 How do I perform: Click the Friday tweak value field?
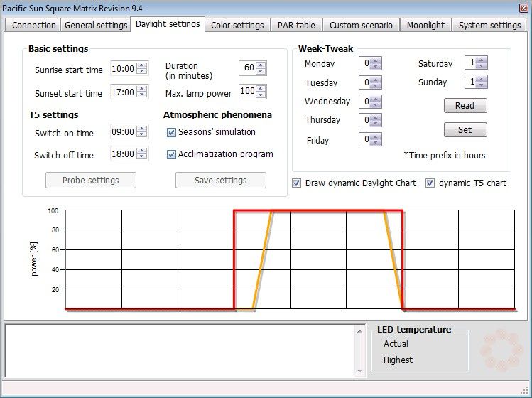[365, 139]
